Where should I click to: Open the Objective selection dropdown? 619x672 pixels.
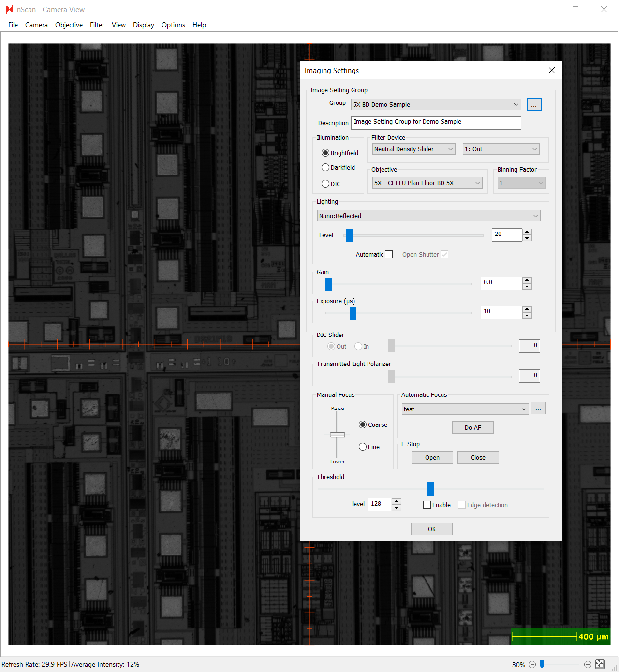click(477, 183)
